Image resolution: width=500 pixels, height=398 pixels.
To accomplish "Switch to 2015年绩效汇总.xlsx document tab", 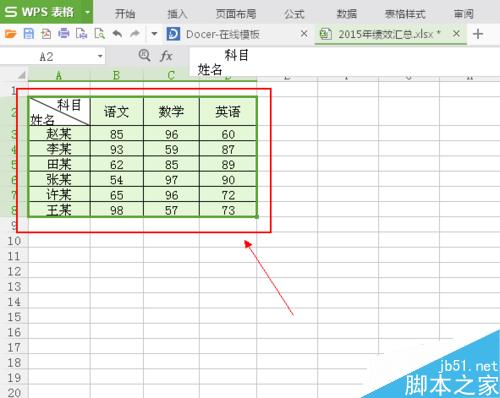I will (389, 34).
